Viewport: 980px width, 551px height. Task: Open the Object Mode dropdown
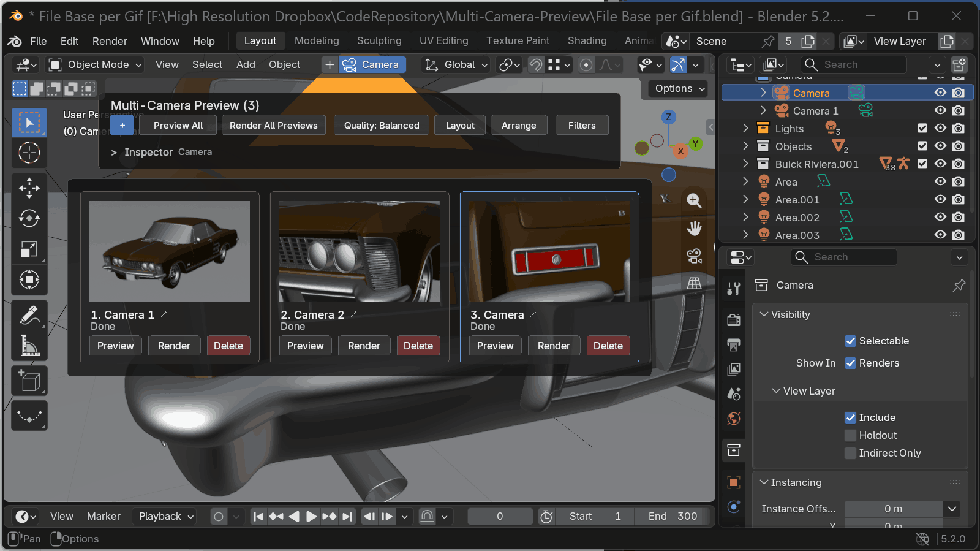pyautogui.click(x=96, y=64)
